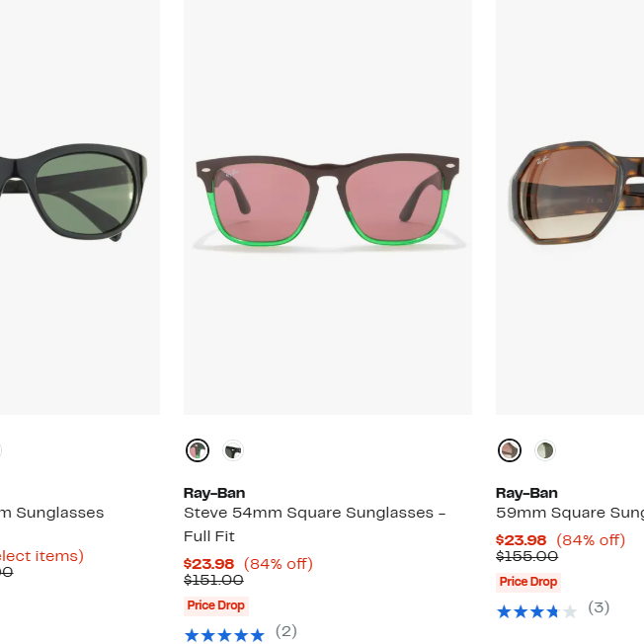Screen dimensions: 644x644
Task: Click the Ray-Ban brand above Steve sunglasses
Action: point(214,493)
